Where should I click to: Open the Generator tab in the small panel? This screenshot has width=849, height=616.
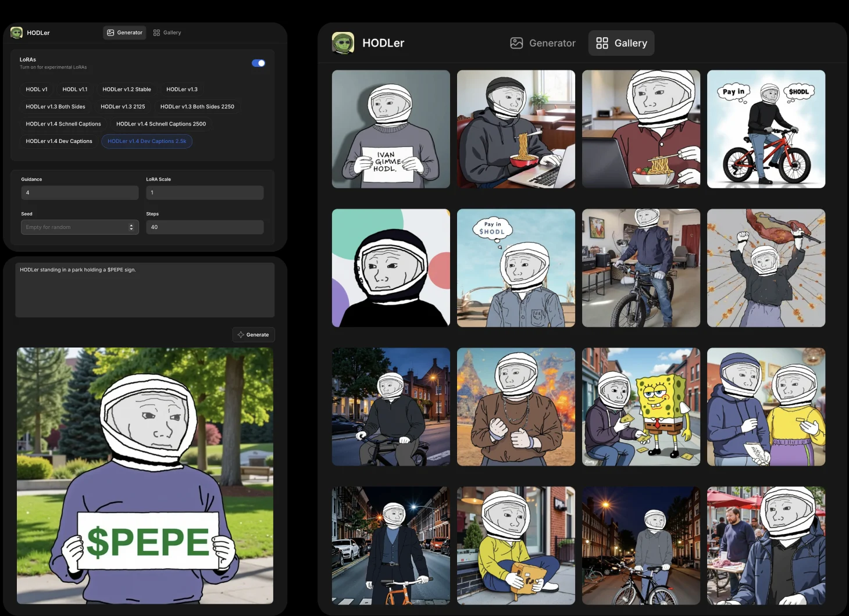pyautogui.click(x=124, y=33)
